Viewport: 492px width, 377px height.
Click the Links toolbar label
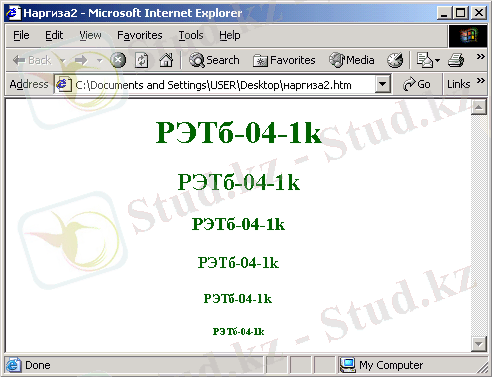(458, 84)
